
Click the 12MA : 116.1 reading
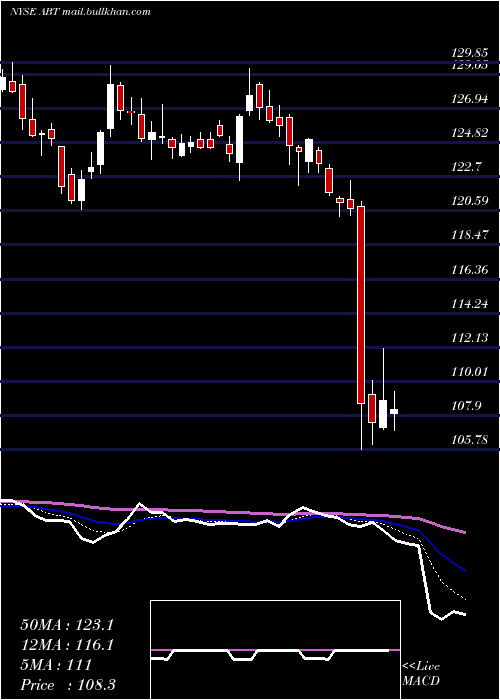[67, 645]
